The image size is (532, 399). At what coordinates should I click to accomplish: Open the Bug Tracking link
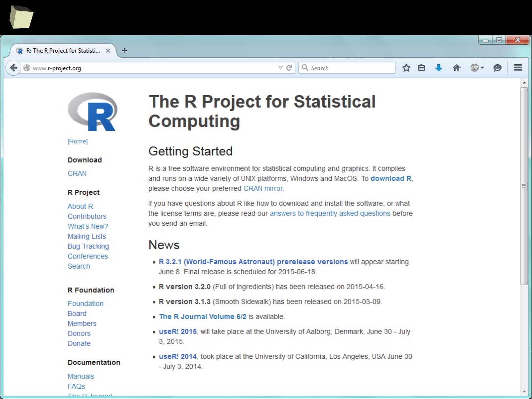tap(88, 246)
